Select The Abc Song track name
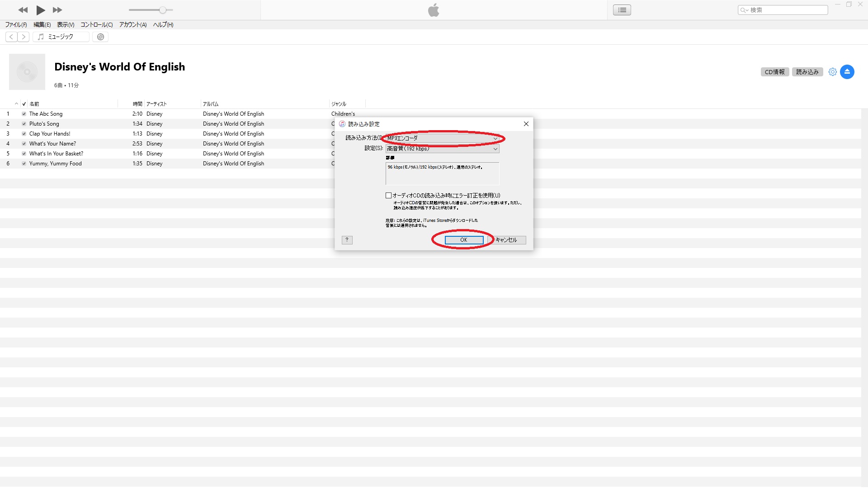 pyautogui.click(x=46, y=114)
